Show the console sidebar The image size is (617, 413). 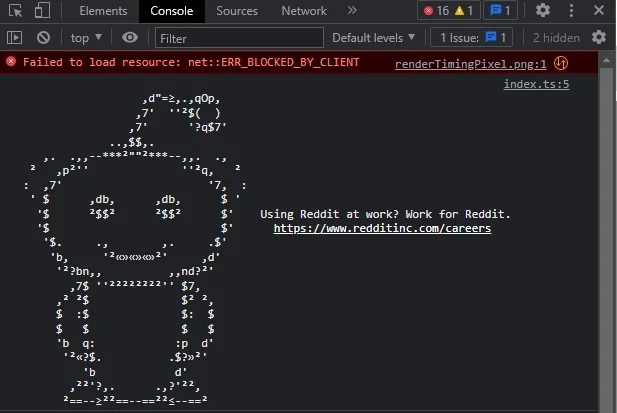[x=15, y=37]
